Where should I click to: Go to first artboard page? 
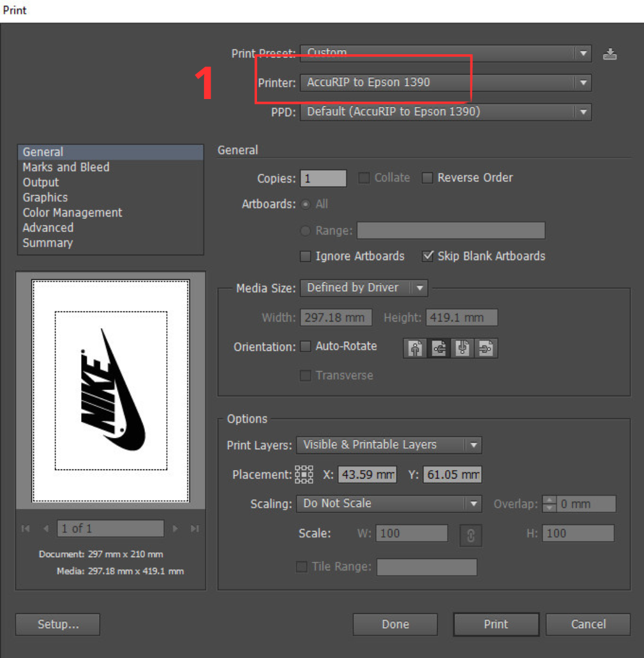pos(26,529)
